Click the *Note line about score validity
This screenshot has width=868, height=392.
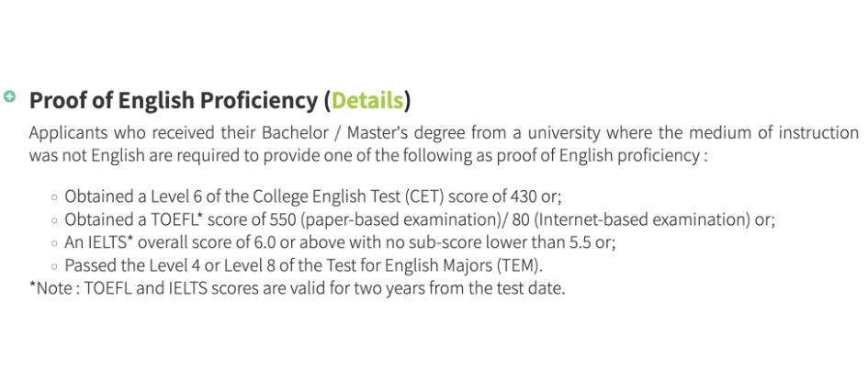(x=297, y=289)
